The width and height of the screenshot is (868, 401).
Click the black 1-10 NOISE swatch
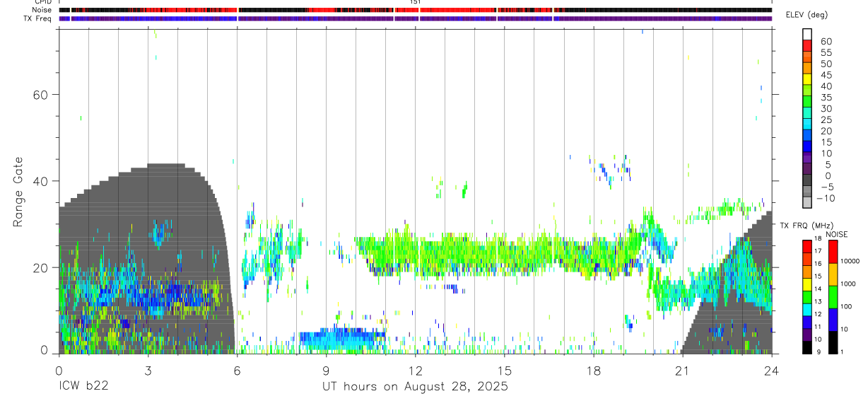(832, 342)
